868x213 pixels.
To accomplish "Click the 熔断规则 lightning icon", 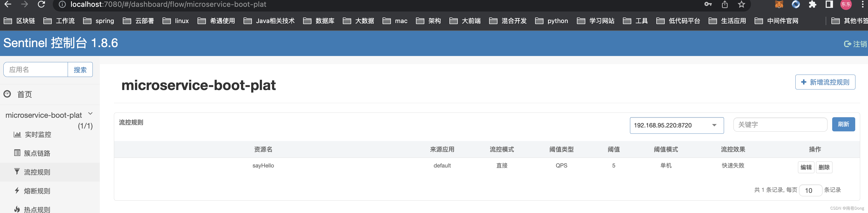I will point(17,190).
